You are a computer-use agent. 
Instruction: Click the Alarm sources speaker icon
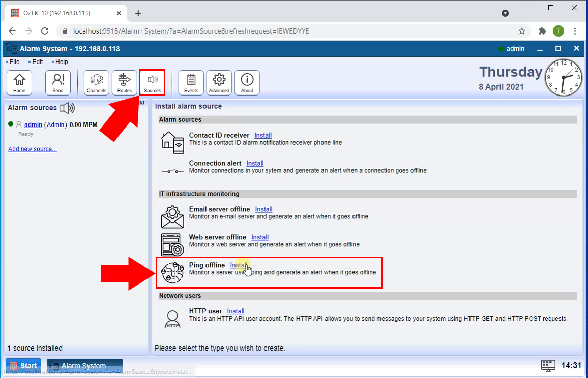pyautogui.click(x=67, y=108)
